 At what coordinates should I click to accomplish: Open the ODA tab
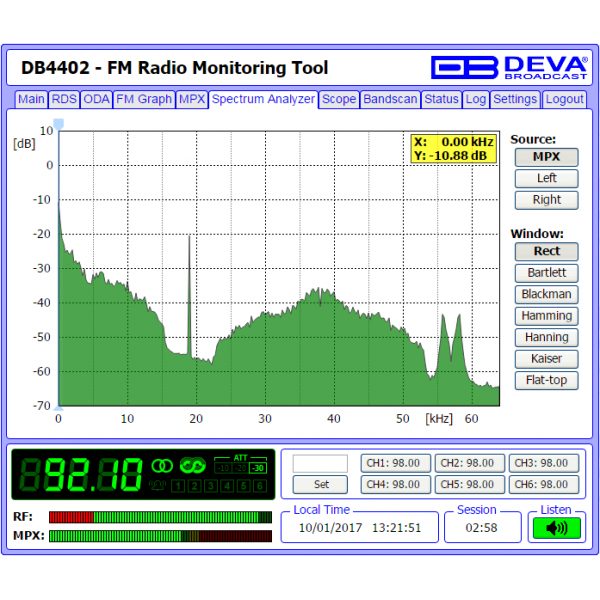[x=96, y=99]
